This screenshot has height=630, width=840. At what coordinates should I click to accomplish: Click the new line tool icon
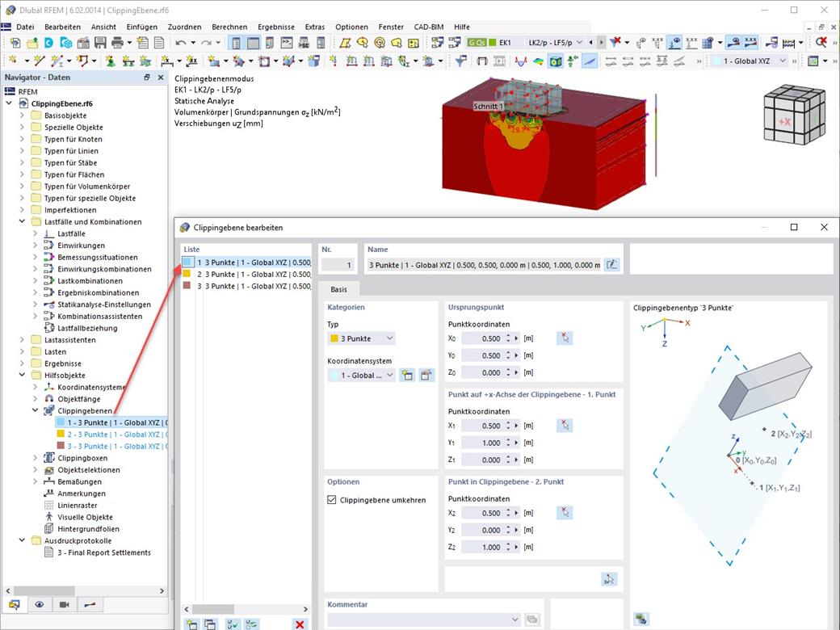click(39, 61)
